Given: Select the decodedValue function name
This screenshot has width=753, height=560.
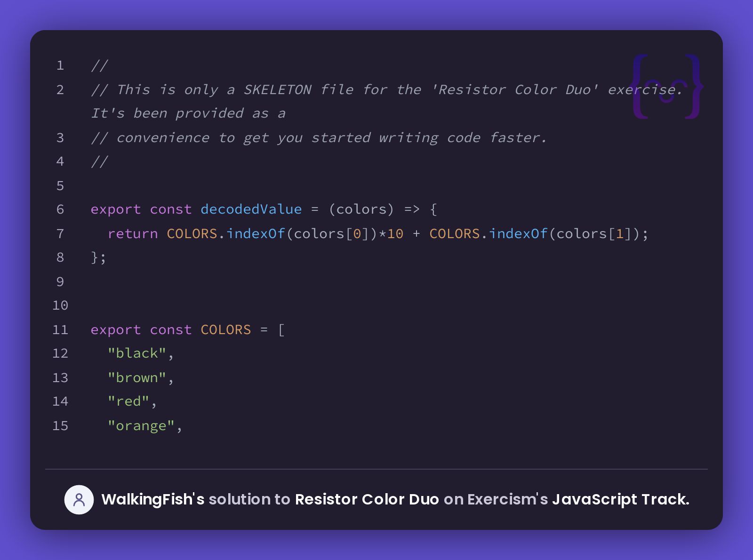Looking at the screenshot, I should click(251, 209).
